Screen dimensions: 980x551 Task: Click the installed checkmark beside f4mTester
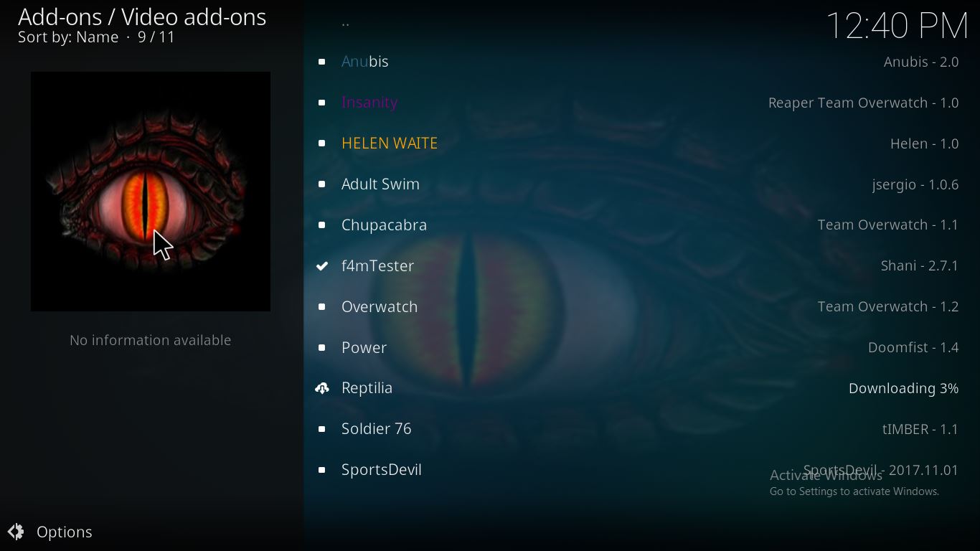(x=322, y=266)
